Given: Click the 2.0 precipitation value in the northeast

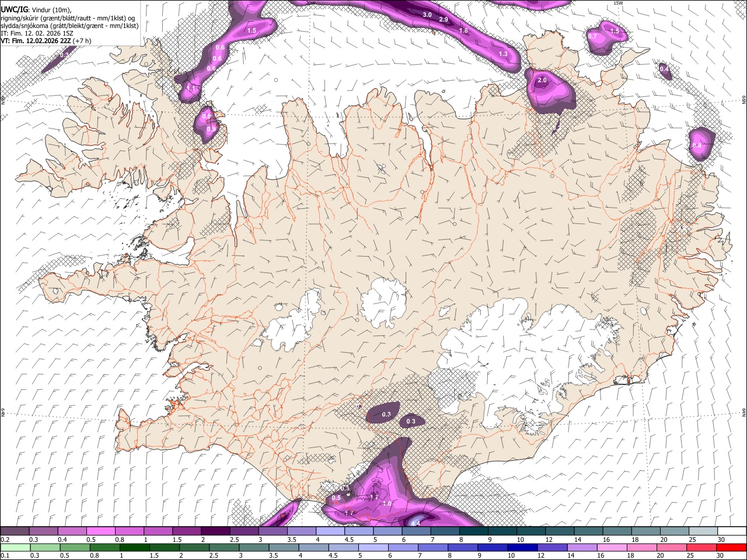Looking at the screenshot, I should [542, 80].
